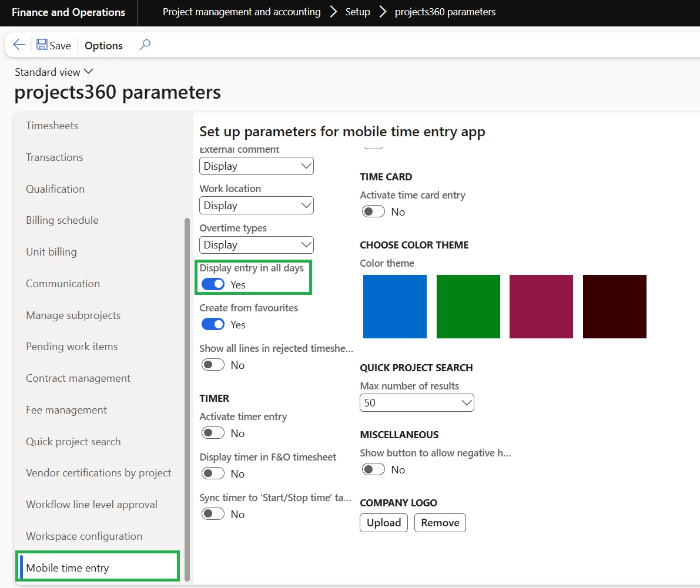This screenshot has height=588, width=700.
Task: Select the Timesheets tab
Action: coord(52,126)
